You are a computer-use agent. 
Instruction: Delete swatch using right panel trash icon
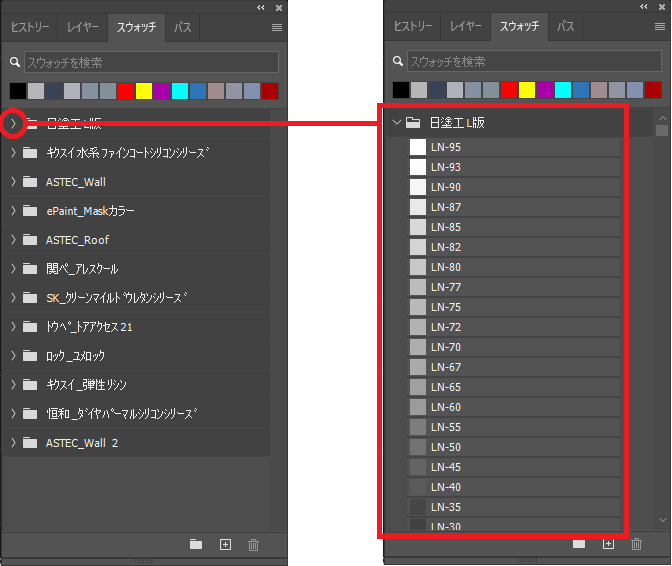[x=636, y=544]
